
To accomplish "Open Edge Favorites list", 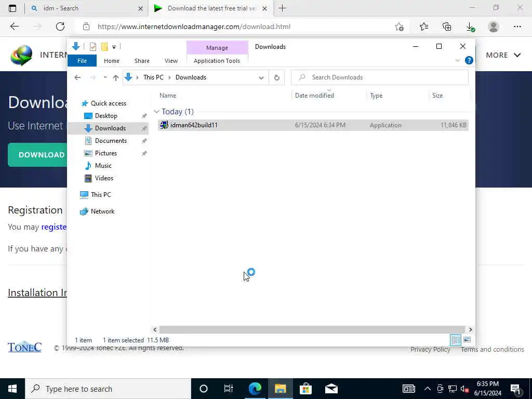I will tap(424, 26).
